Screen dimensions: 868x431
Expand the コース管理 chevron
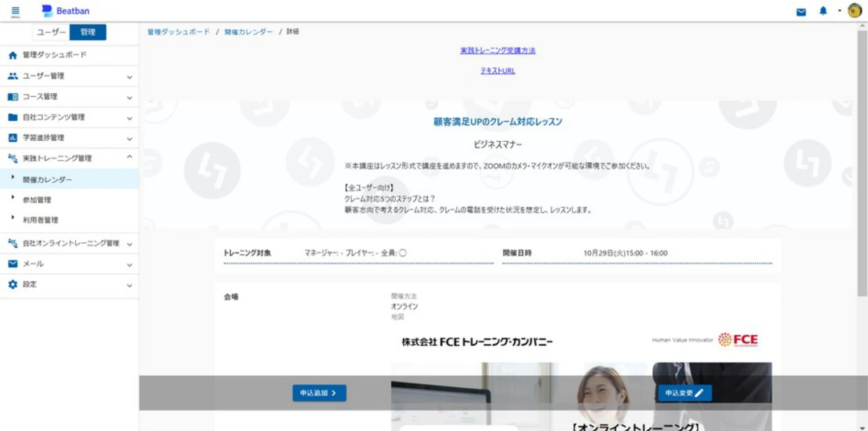[129, 98]
